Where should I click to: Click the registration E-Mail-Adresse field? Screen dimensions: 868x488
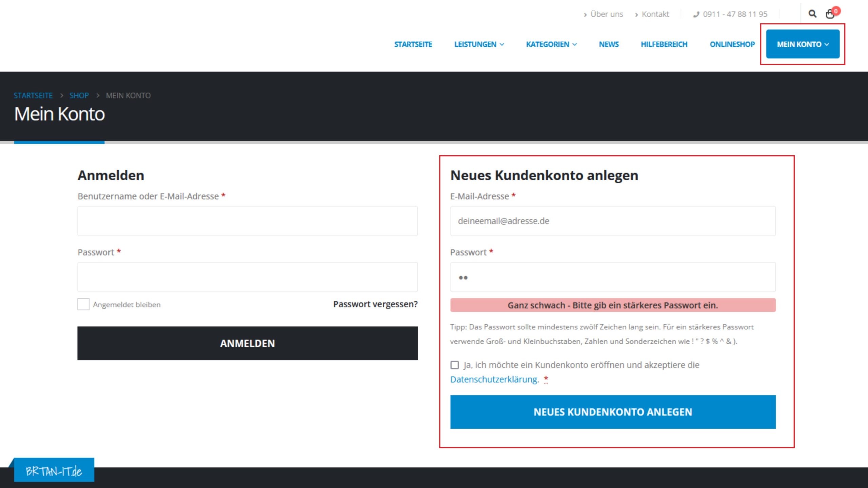pyautogui.click(x=613, y=221)
